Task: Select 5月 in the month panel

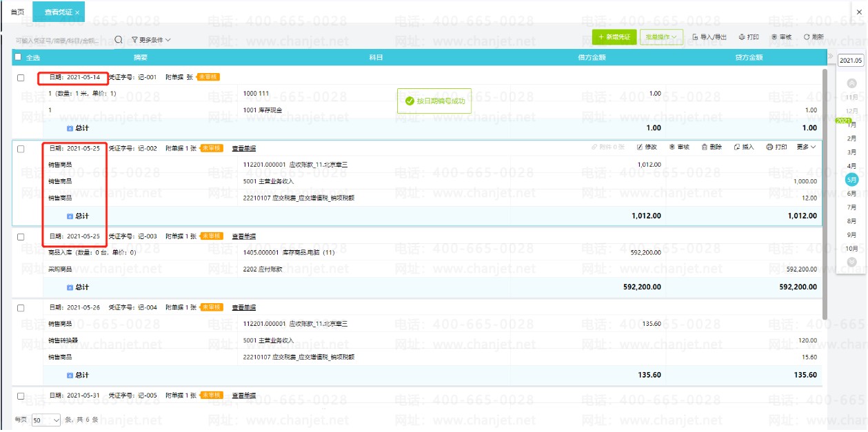Action: click(852, 180)
